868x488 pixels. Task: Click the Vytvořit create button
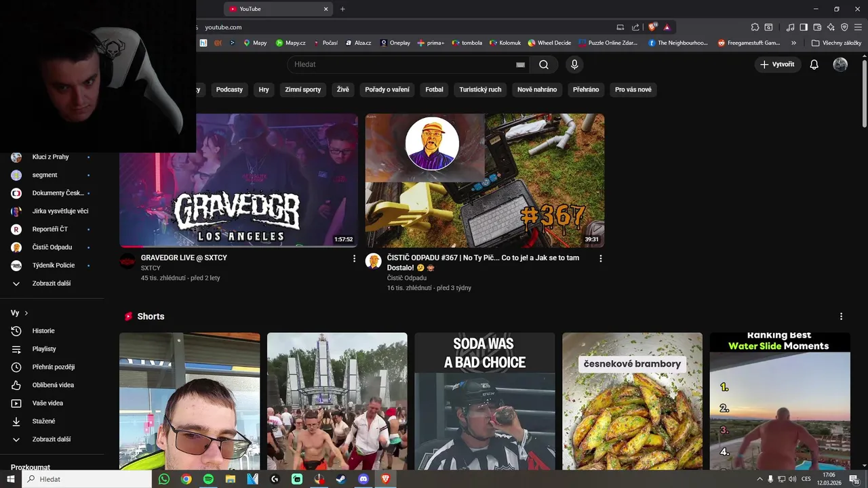coord(778,64)
